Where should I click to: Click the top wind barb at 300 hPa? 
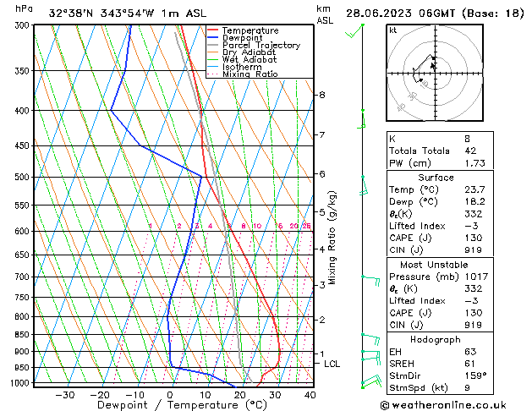[354, 30]
